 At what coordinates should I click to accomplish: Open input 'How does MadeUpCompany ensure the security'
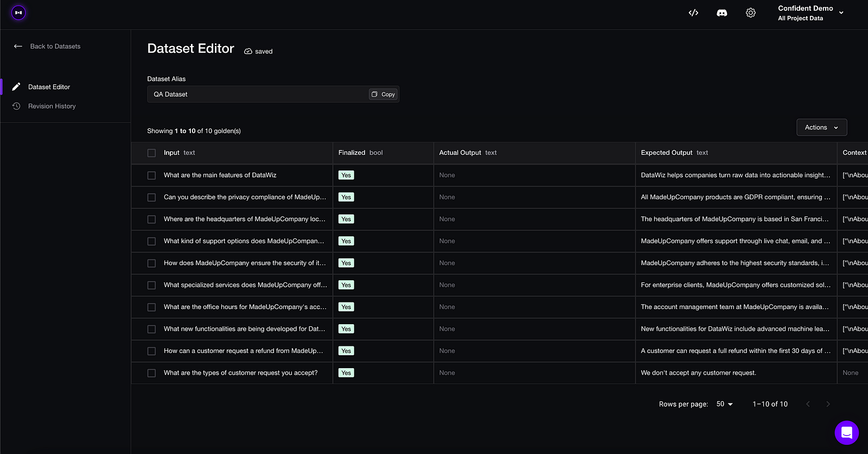coord(245,263)
